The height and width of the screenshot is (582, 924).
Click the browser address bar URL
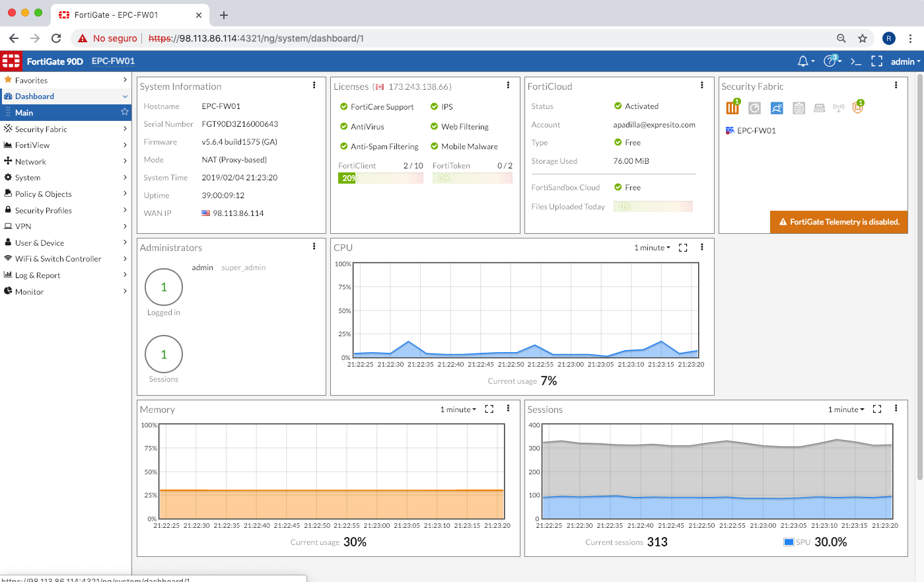tap(256, 38)
